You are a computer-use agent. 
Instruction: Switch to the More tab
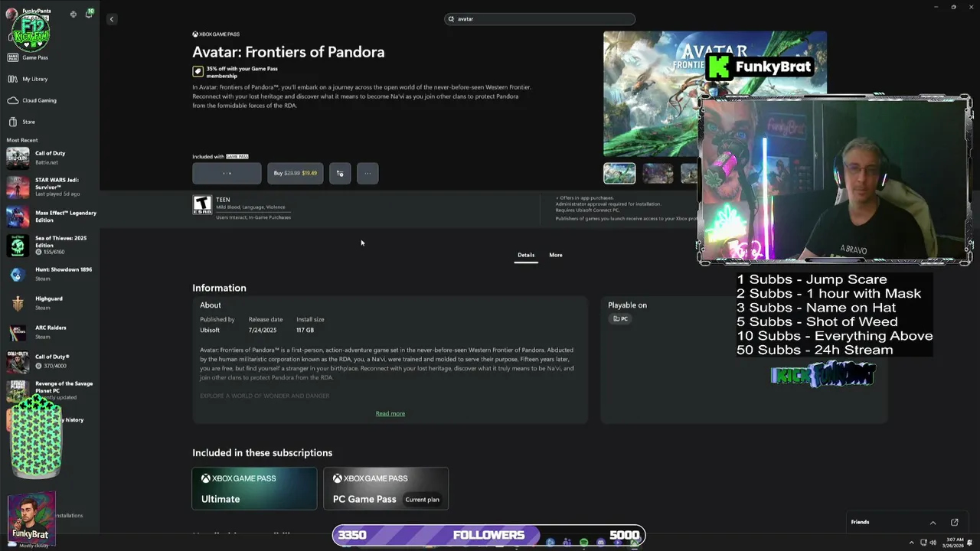(x=556, y=255)
